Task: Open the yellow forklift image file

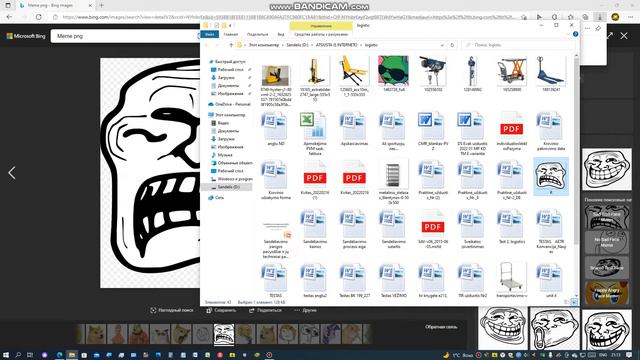Action: [x=276, y=75]
